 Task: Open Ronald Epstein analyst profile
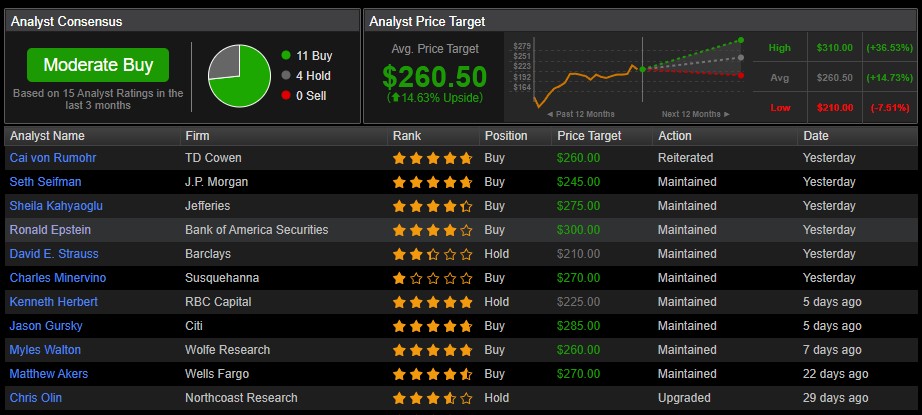(50, 230)
